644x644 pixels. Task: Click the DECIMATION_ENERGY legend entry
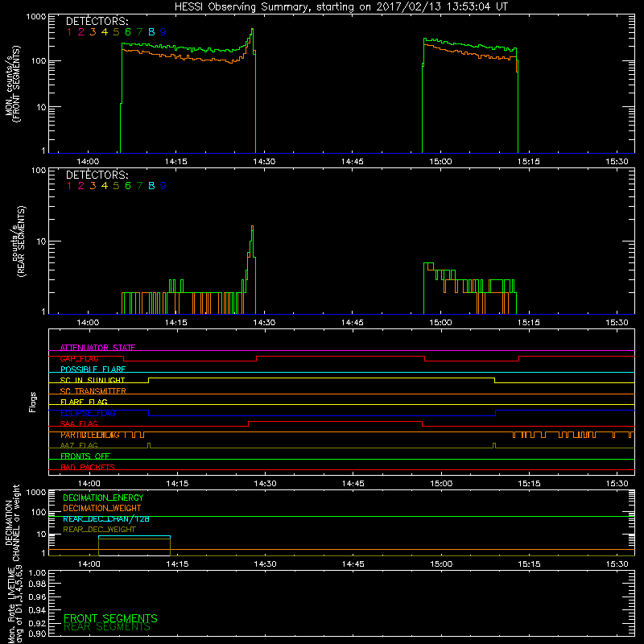pos(103,497)
